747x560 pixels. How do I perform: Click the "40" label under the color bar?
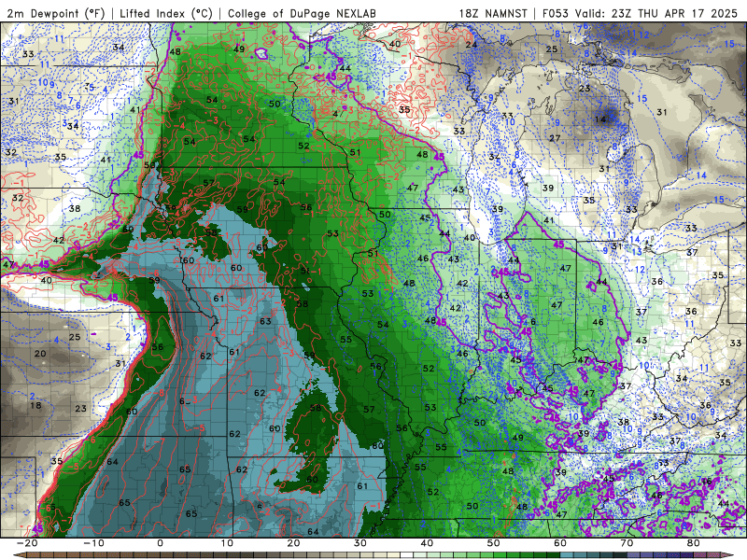[427, 543]
